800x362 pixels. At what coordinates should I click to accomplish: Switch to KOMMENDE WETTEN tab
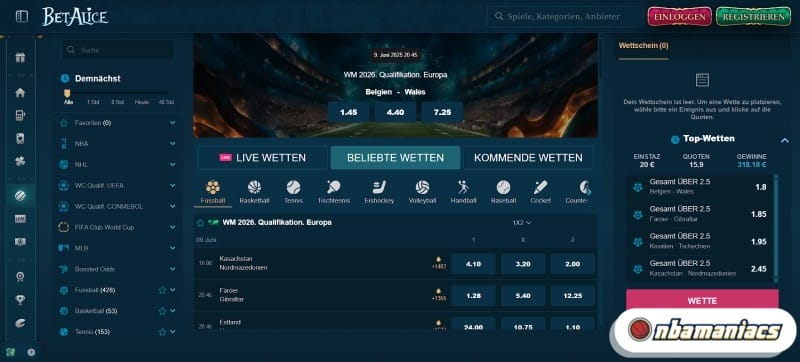(x=528, y=158)
